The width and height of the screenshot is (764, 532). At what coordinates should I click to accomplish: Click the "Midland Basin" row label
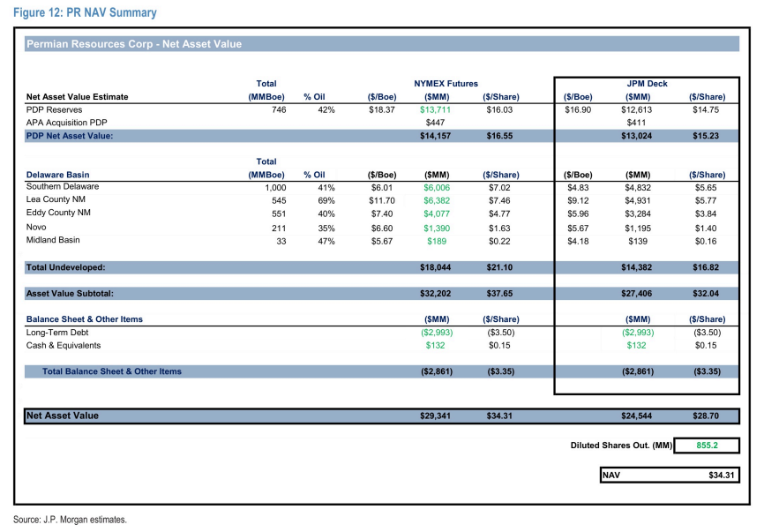[x=53, y=240]
